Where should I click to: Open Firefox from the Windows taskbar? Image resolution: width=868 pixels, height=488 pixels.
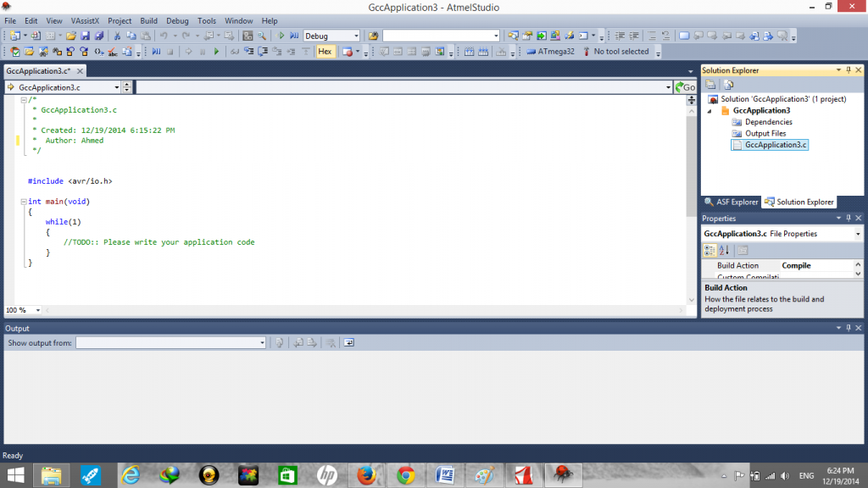(366, 475)
